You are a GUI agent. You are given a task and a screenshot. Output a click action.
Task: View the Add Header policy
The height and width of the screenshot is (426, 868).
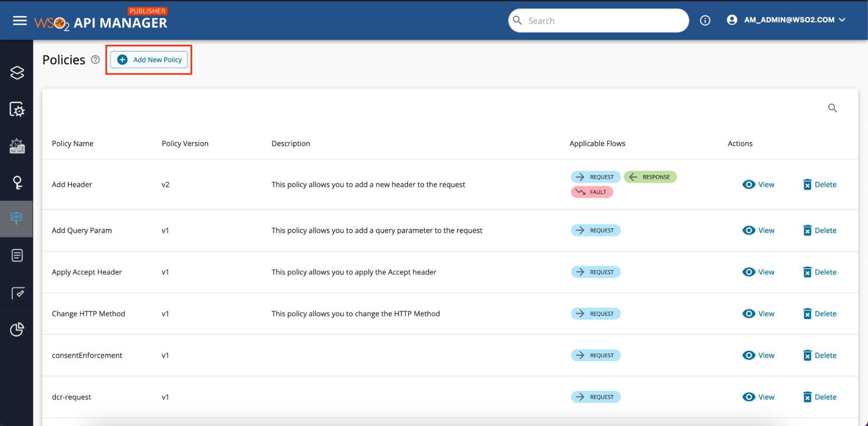click(x=759, y=185)
